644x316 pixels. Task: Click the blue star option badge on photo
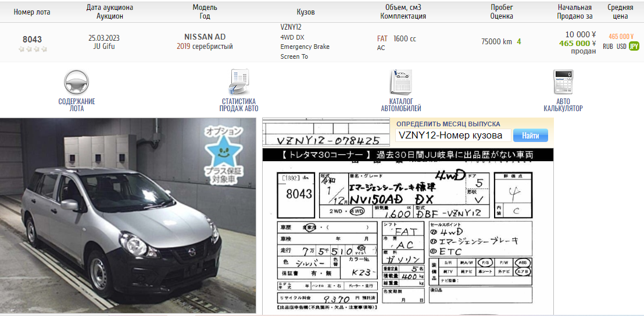(224, 155)
